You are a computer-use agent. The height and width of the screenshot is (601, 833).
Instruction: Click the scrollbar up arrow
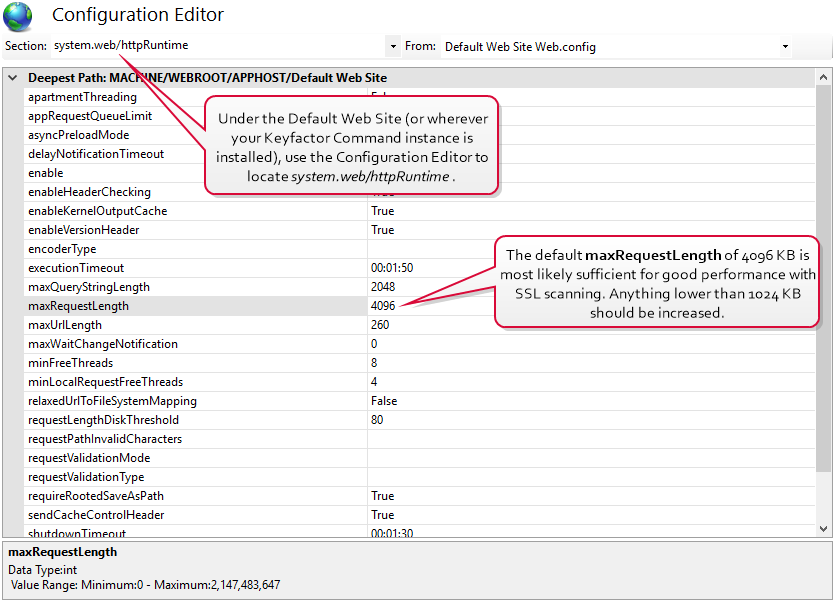(824, 78)
